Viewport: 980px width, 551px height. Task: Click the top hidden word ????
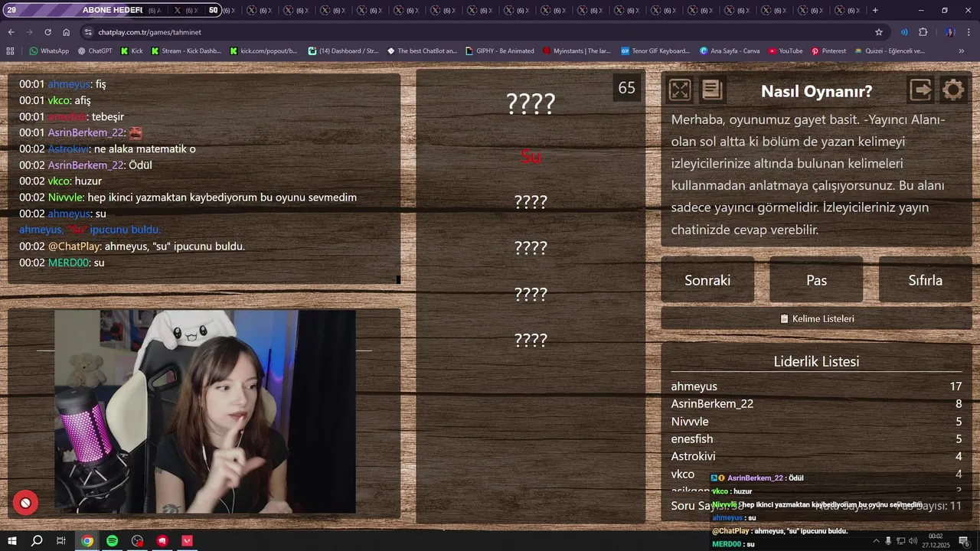point(531,103)
